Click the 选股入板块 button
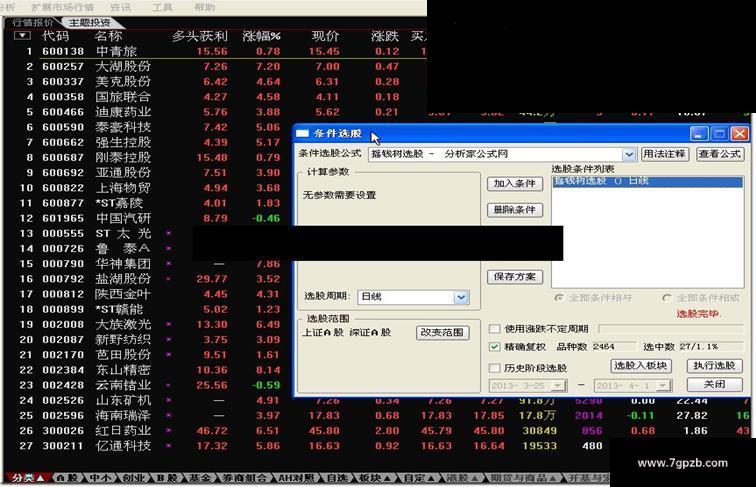The width and height of the screenshot is (756, 487). (x=641, y=366)
